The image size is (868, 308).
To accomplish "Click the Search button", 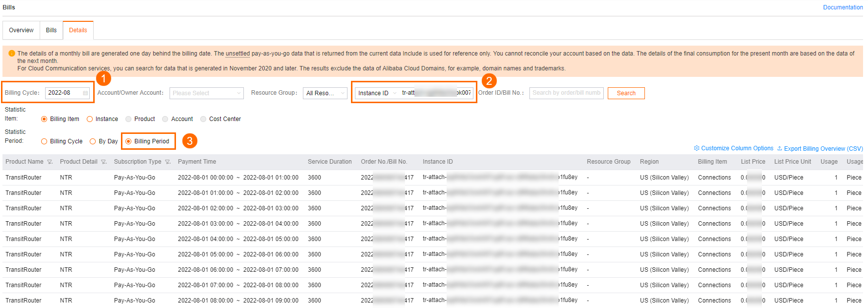I will [x=626, y=93].
